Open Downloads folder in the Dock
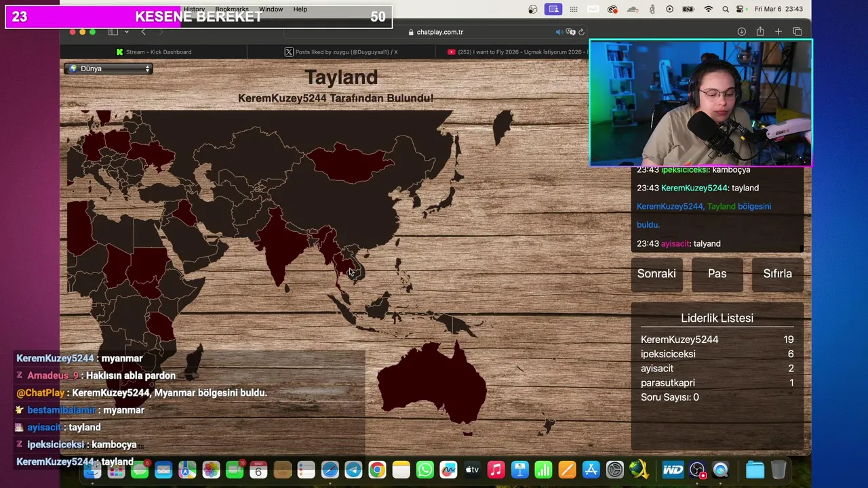The height and width of the screenshot is (488, 868). coord(755,470)
